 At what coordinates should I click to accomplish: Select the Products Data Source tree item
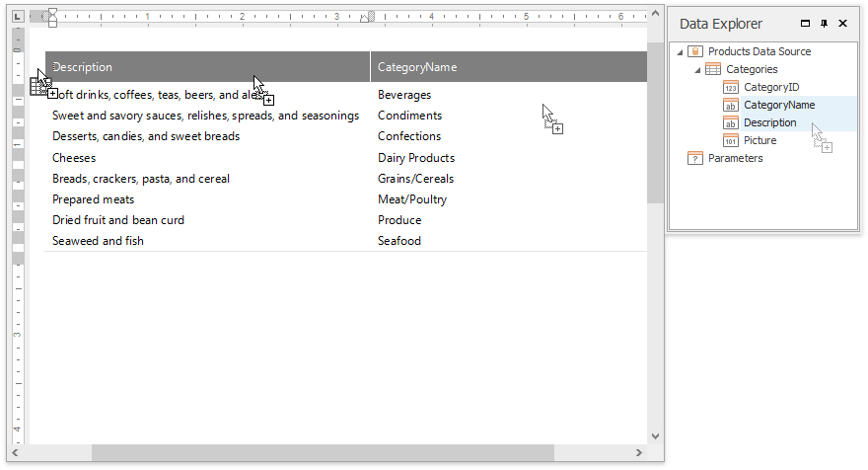click(x=759, y=51)
